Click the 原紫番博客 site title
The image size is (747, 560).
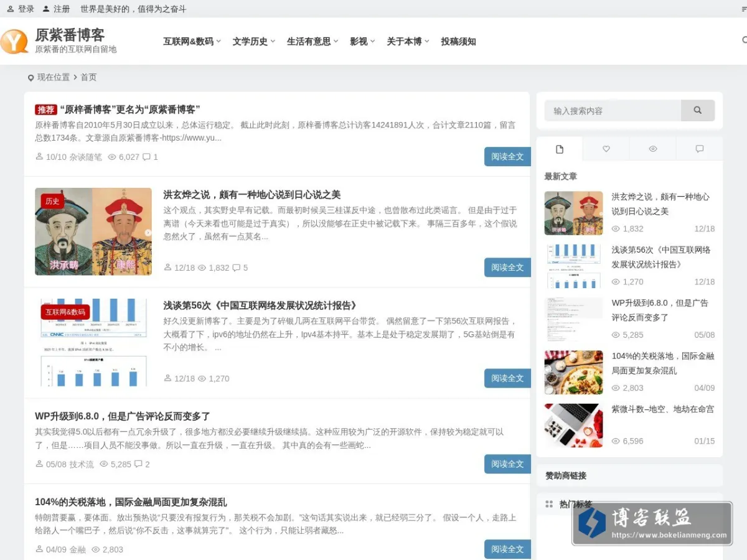pos(70,34)
